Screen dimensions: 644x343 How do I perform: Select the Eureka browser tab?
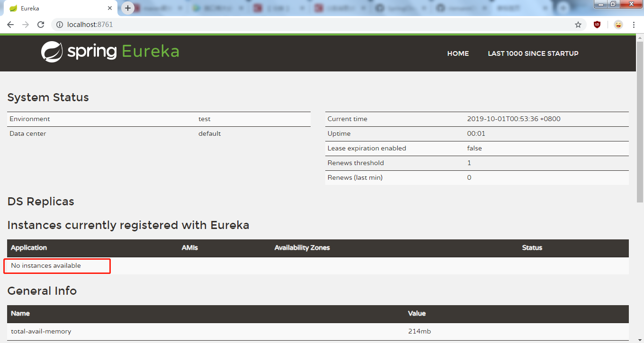61,8
